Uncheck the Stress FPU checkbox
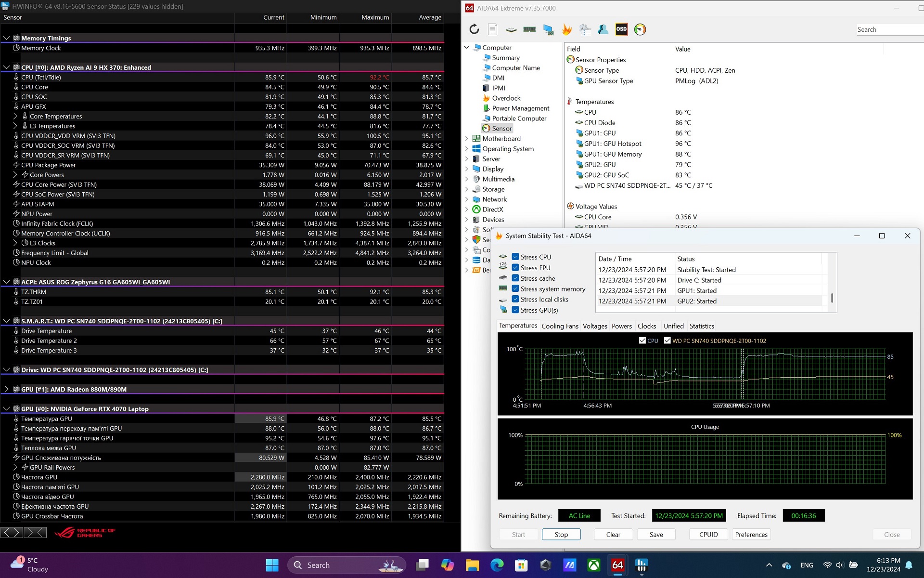The width and height of the screenshot is (924, 578). (515, 267)
